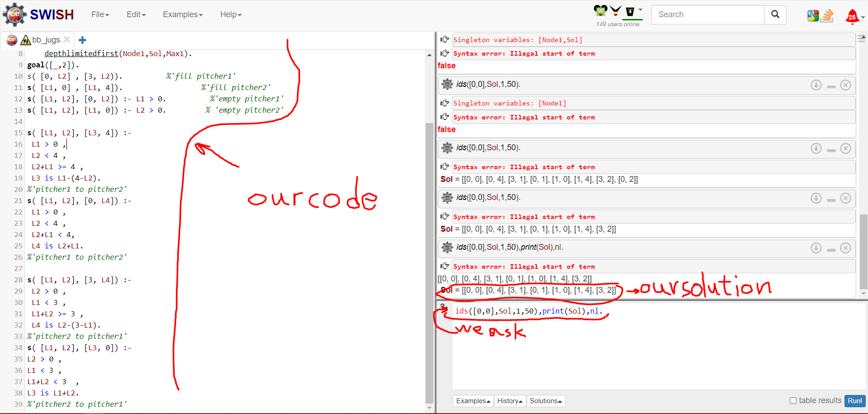Enable the table results checkbox
Screen dimensions: 868x414
click(793, 400)
